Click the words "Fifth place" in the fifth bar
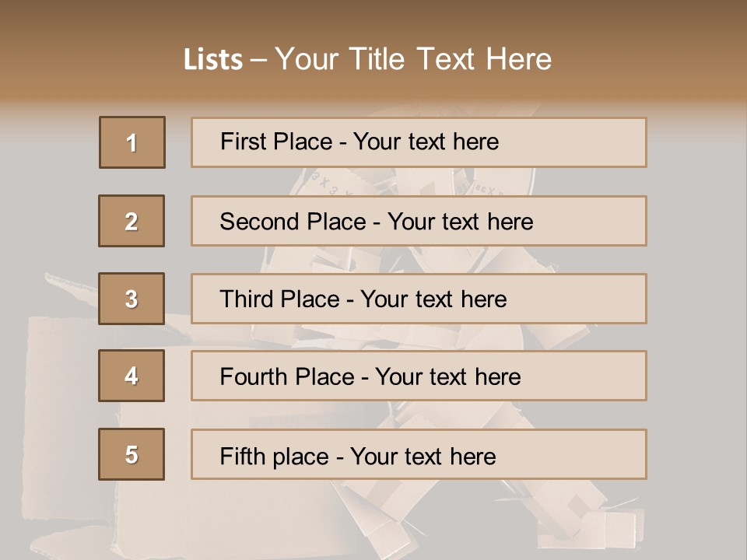747x560 pixels. click(x=274, y=457)
